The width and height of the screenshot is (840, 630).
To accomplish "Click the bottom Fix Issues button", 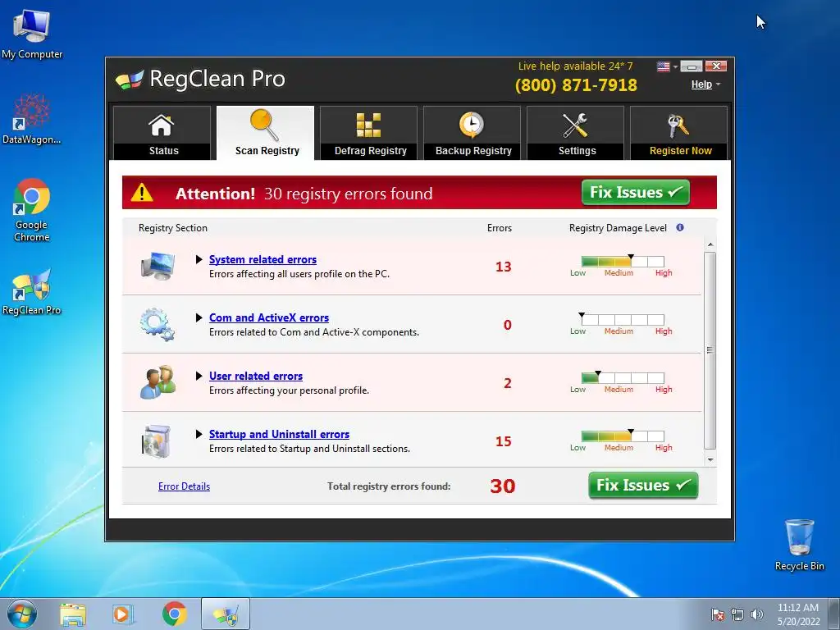I will (x=643, y=486).
